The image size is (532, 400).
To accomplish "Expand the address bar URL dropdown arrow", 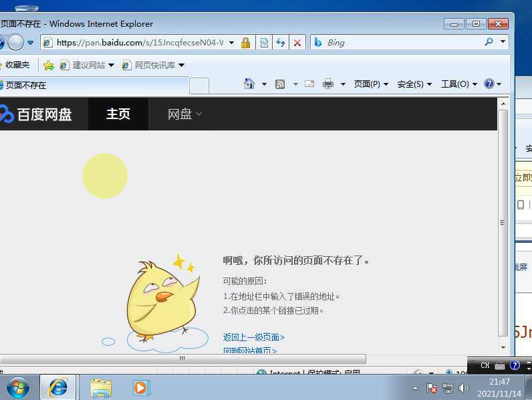I will coord(231,42).
